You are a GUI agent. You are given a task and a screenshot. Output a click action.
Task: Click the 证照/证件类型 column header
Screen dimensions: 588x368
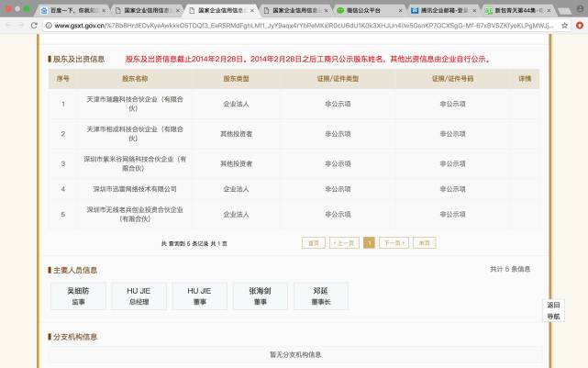point(338,79)
